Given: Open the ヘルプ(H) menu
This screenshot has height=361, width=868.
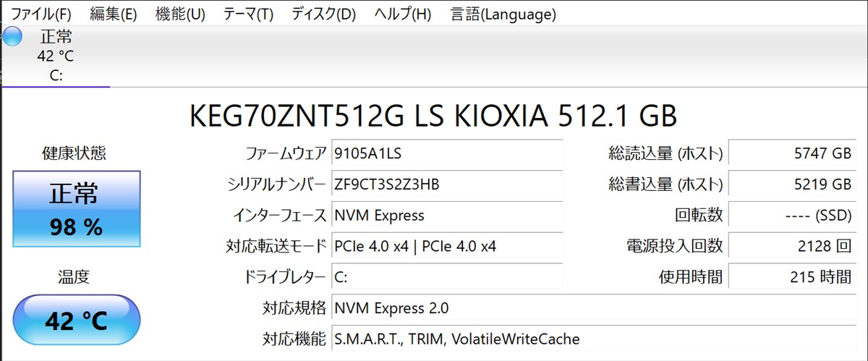Looking at the screenshot, I should click(x=402, y=14).
